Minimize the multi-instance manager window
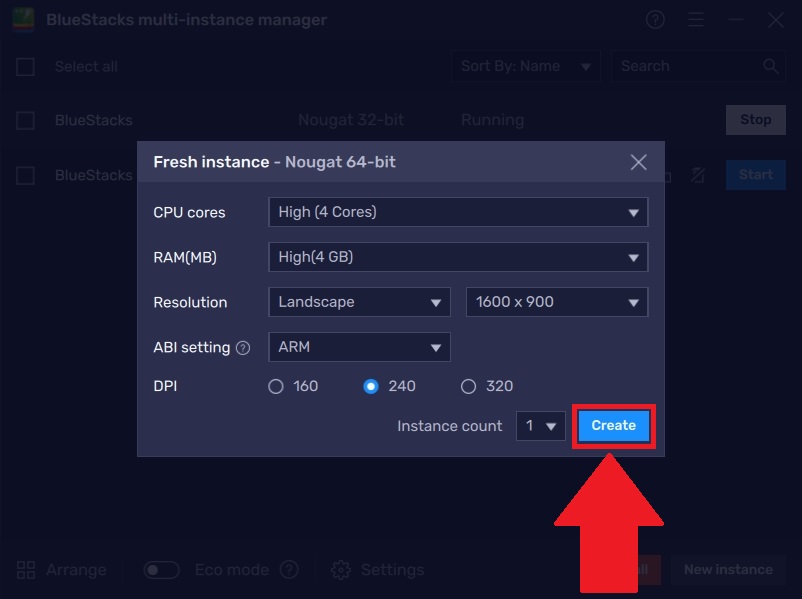This screenshot has width=802, height=599. [736, 20]
